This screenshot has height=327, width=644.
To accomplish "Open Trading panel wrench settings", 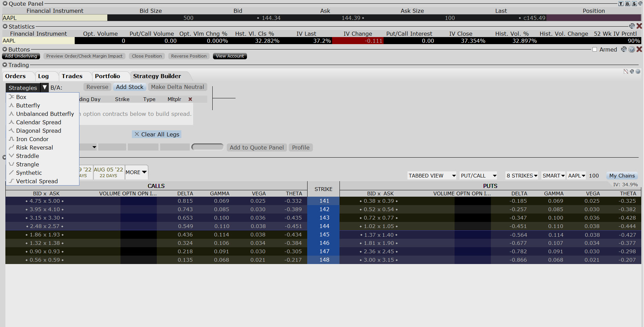I will (x=632, y=71).
